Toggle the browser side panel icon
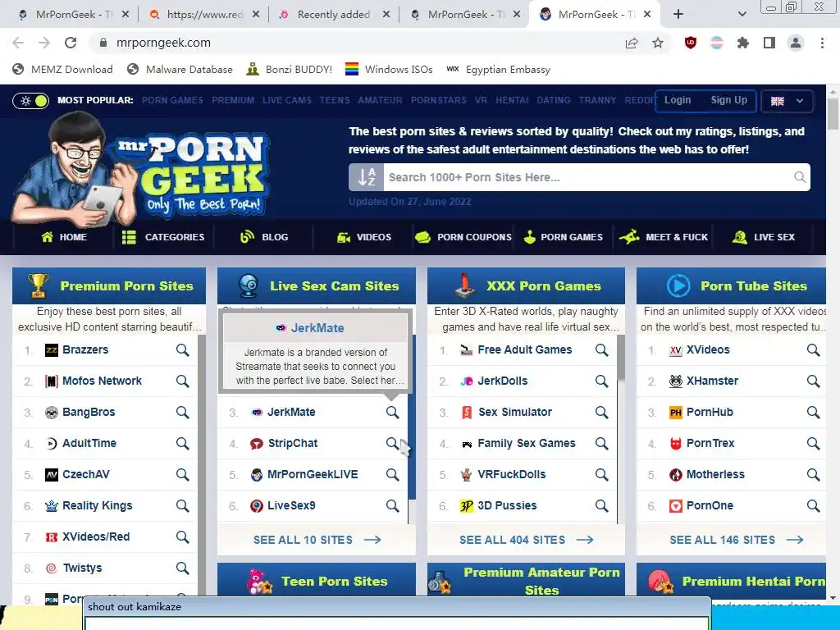840x630 pixels. point(769,43)
